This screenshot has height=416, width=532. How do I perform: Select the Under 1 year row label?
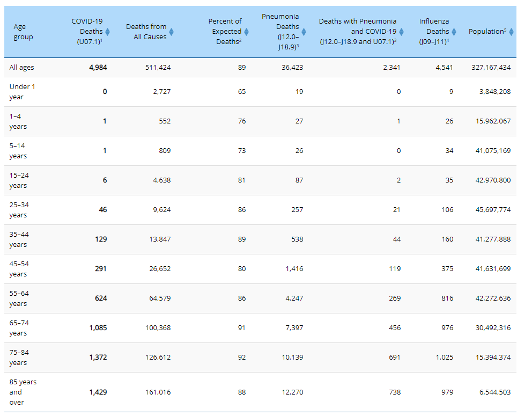[23, 92]
